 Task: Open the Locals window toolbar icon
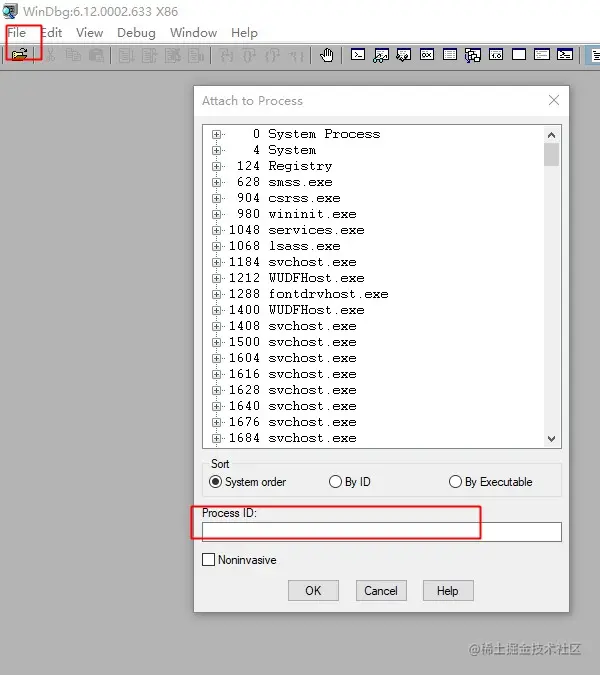(404, 55)
